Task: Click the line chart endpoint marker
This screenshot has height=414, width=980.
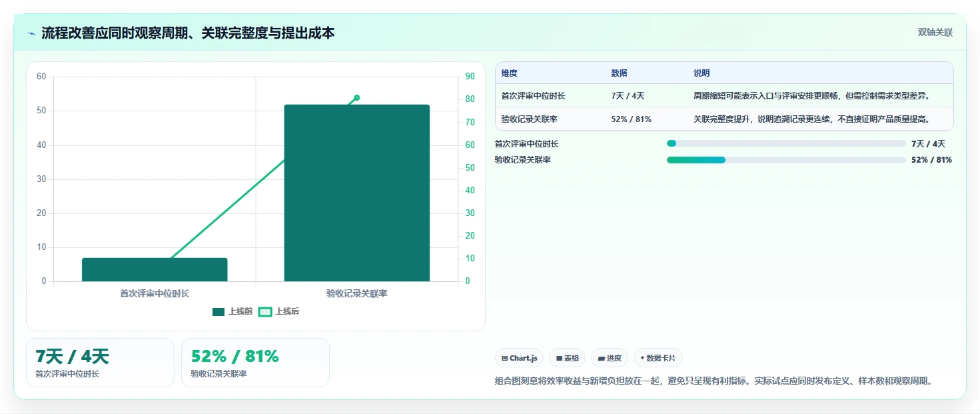Action: coord(357,97)
